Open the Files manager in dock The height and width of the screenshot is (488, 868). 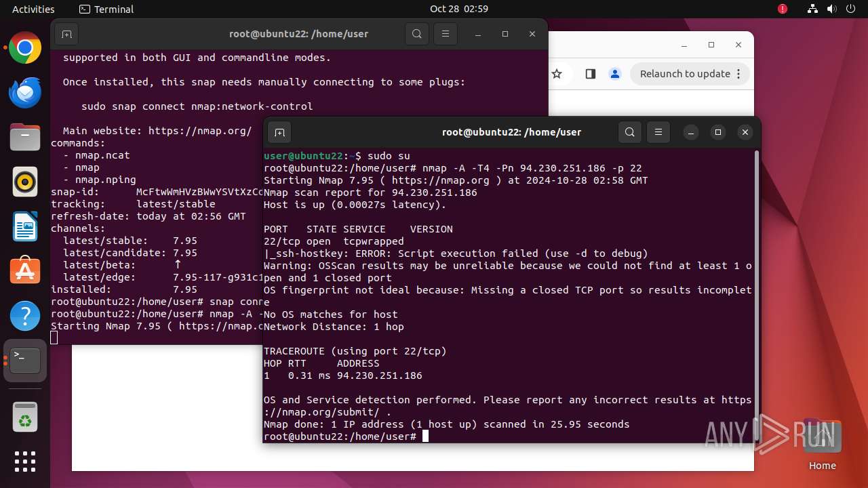pos(25,138)
